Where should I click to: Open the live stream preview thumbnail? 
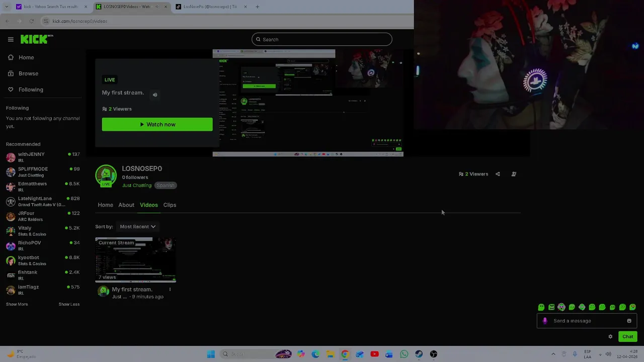pos(308,103)
